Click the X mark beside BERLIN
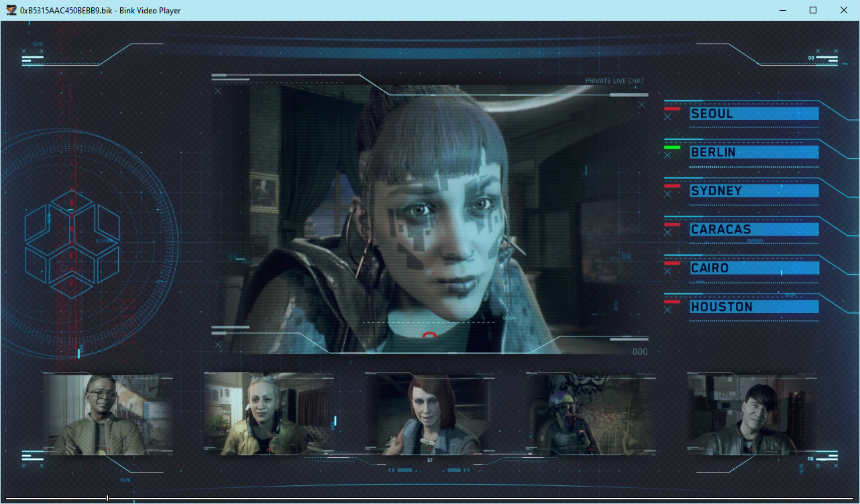 [667, 155]
